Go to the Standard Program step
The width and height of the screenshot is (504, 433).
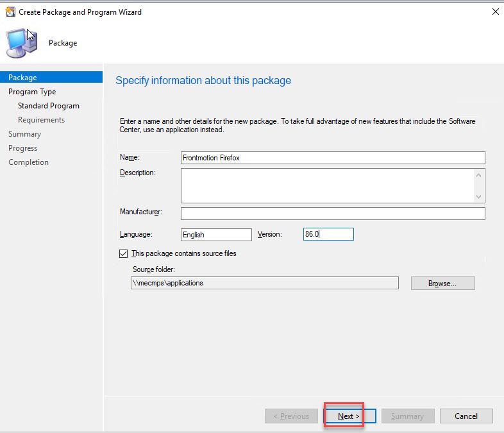click(x=49, y=106)
